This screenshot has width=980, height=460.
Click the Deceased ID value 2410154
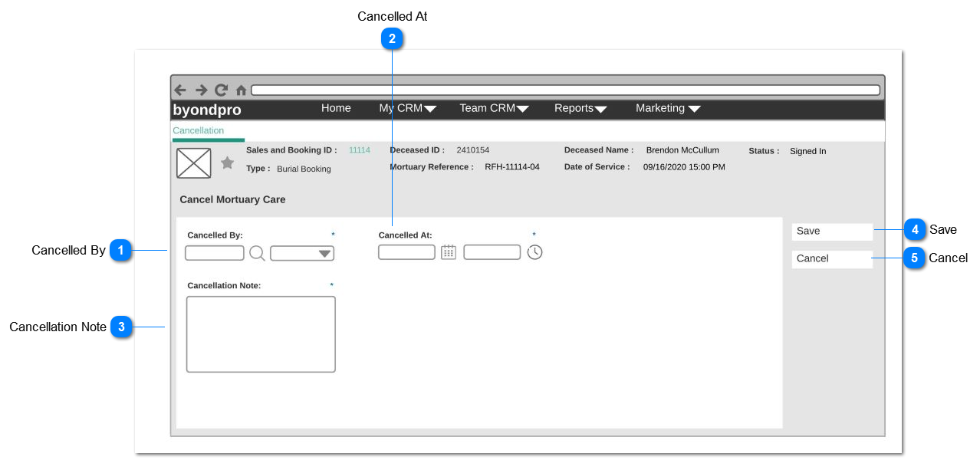(x=472, y=150)
